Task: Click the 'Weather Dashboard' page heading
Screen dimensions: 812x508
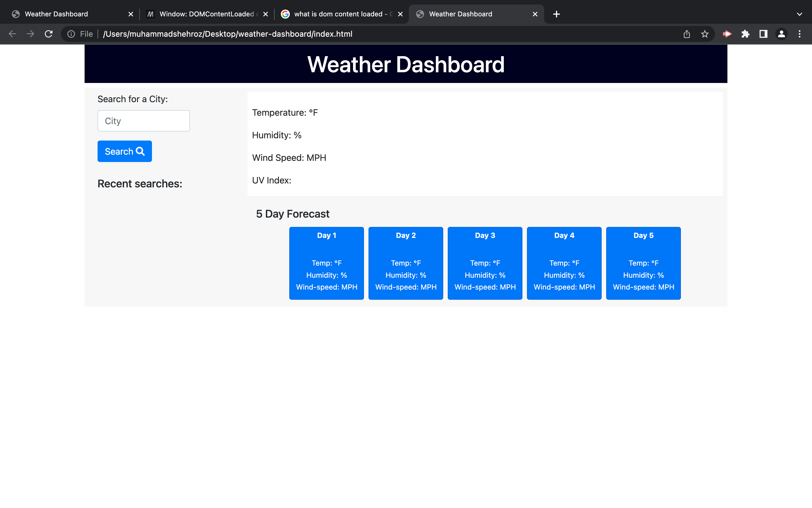Action: (x=406, y=64)
